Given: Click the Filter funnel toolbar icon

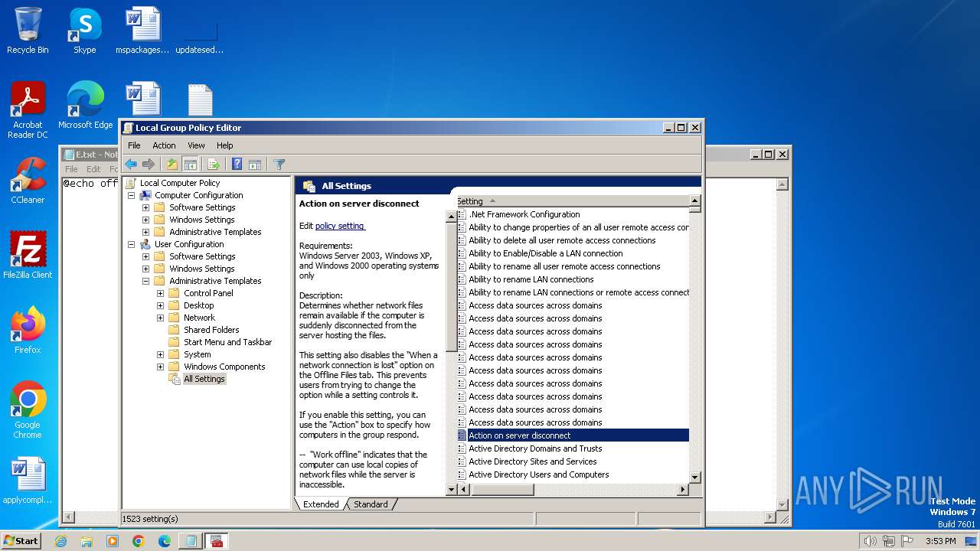Looking at the screenshot, I should tap(279, 164).
